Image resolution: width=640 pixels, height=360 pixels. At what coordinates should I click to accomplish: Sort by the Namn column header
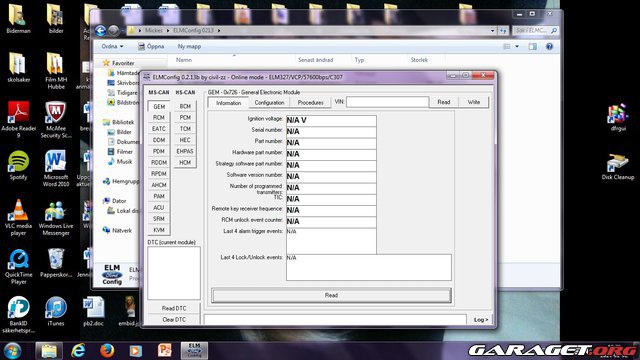coord(184,60)
